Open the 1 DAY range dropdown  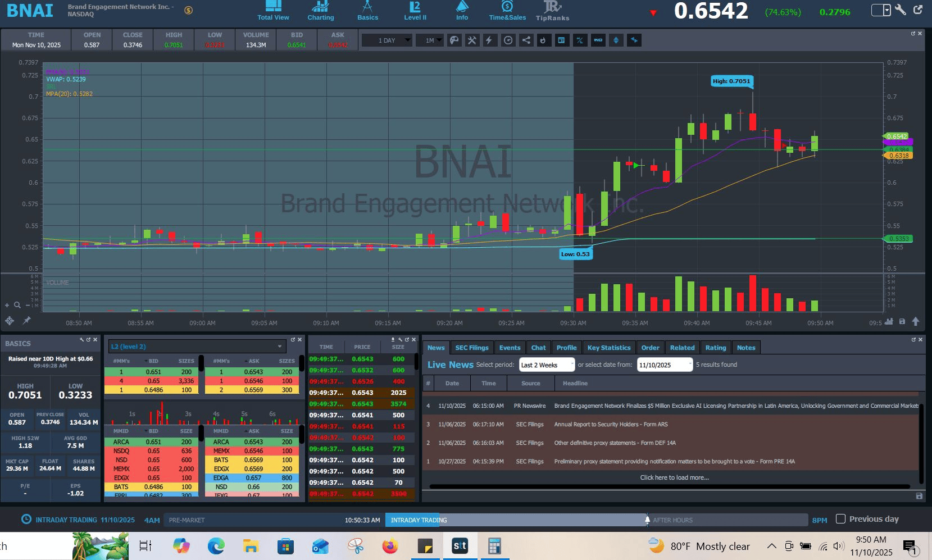[x=387, y=40]
